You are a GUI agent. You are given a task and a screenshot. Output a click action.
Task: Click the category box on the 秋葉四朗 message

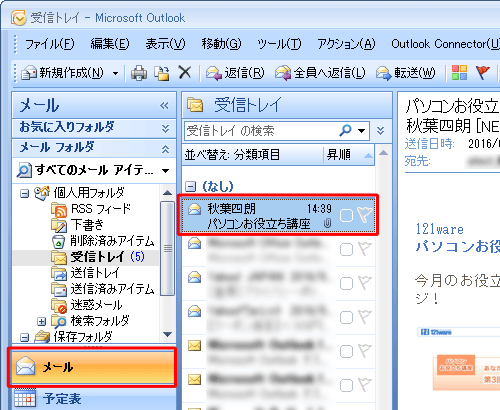347,216
